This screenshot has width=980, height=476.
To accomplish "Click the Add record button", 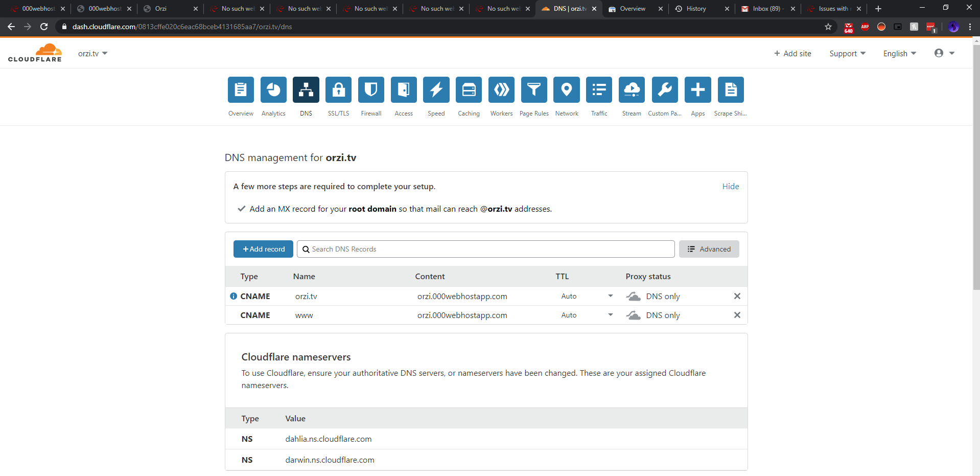I will click(x=263, y=249).
